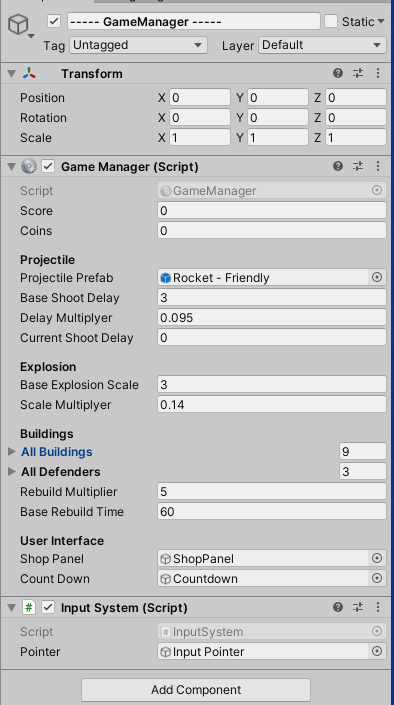Edit the GameManager object name field
Screen dimensions: 394x705
click(x=193, y=22)
